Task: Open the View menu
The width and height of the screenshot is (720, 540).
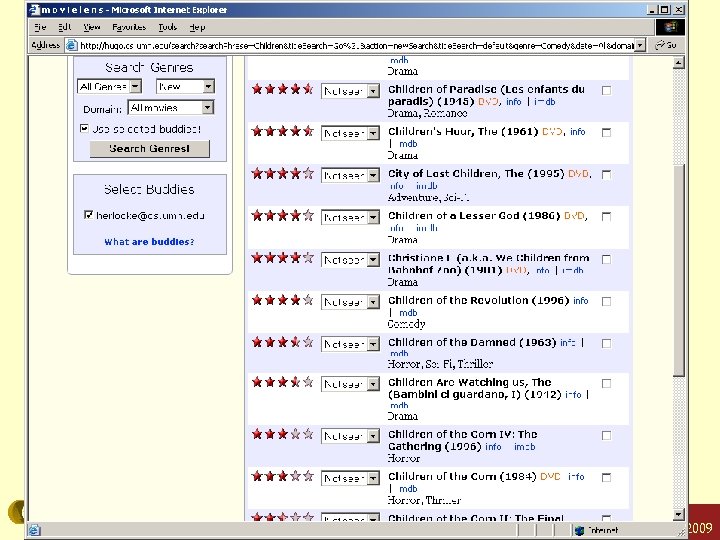Action: click(x=92, y=28)
